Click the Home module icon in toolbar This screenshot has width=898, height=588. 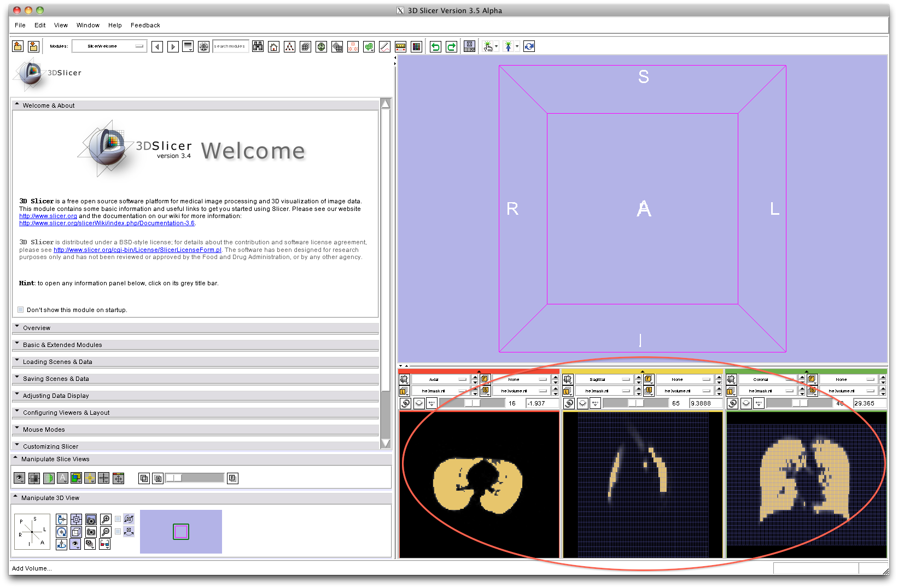click(273, 47)
